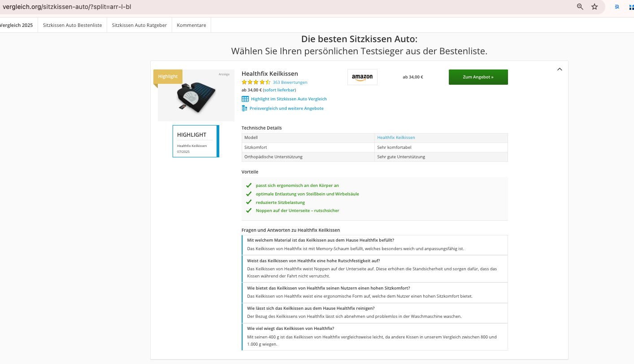Screen dimensions: 634x364
Task: Open the Healthfix Keilkissen model link in table
Action: coord(396,138)
